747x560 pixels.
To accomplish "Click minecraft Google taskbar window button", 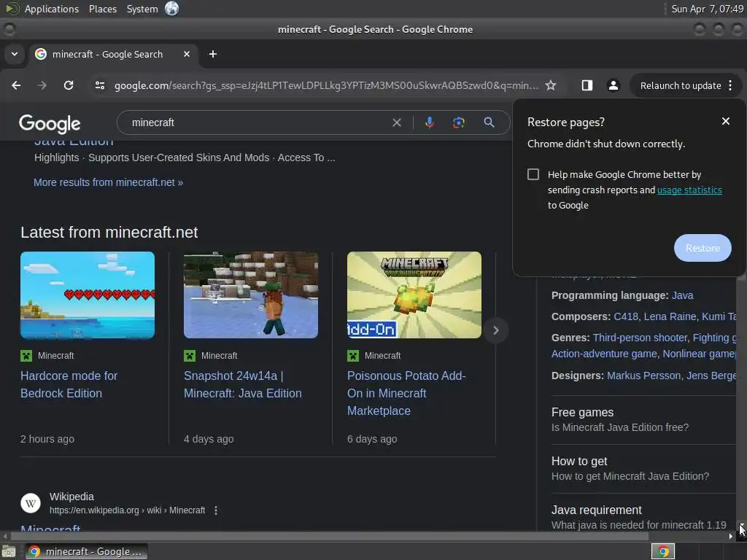I will [87, 551].
